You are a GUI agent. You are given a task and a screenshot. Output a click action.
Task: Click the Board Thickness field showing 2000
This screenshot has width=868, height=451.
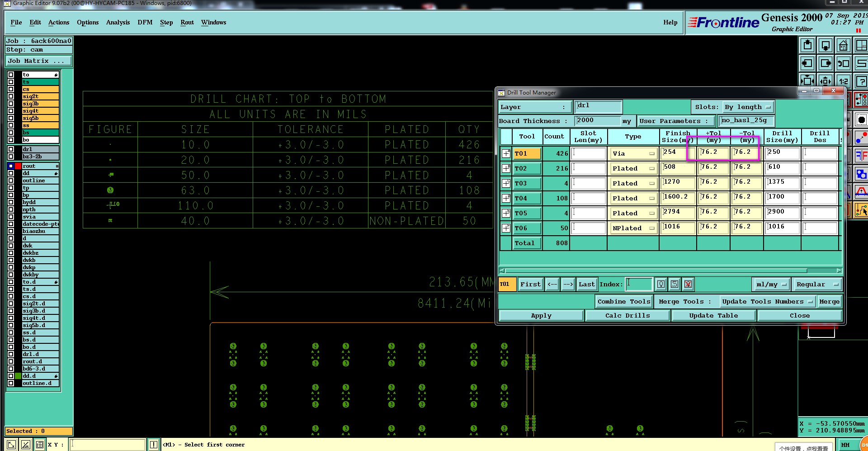click(x=598, y=121)
